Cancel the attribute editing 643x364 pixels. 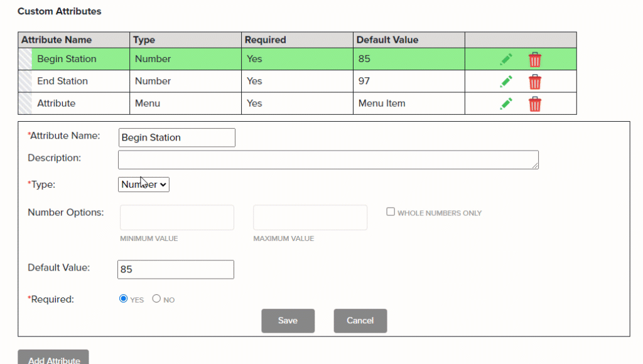click(x=360, y=320)
